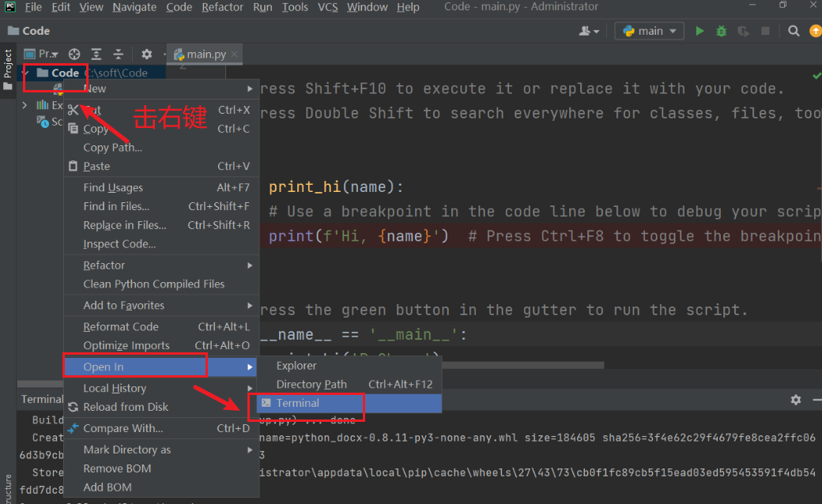Select Optimize Imports menu entry

tap(161, 345)
